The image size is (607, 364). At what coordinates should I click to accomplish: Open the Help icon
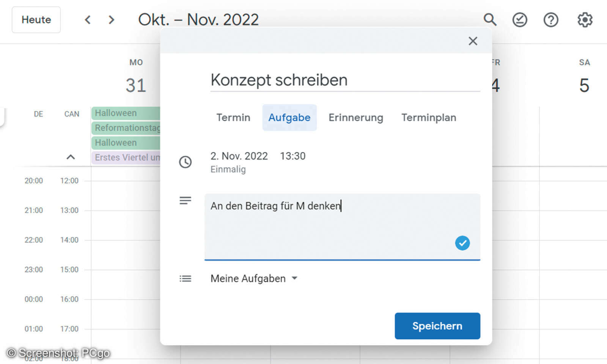point(550,20)
